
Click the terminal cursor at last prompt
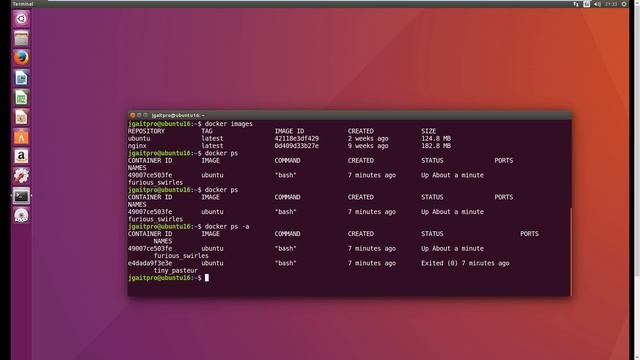(207, 278)
